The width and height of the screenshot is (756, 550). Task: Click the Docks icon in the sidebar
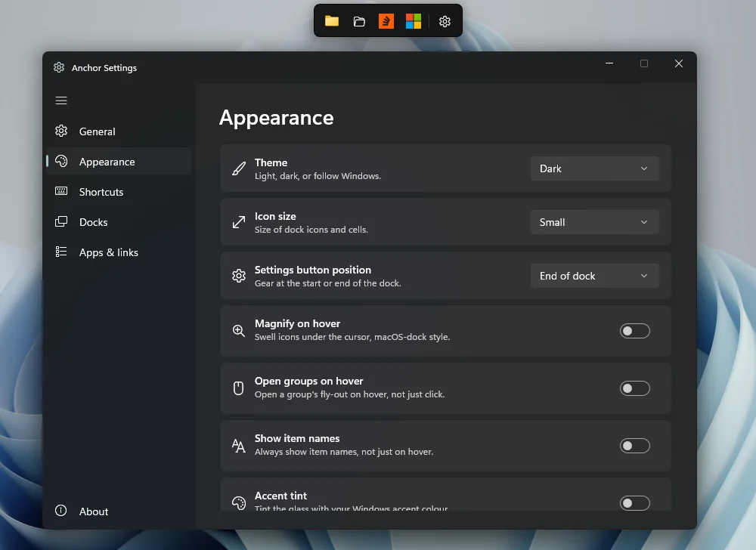point(61,221)
